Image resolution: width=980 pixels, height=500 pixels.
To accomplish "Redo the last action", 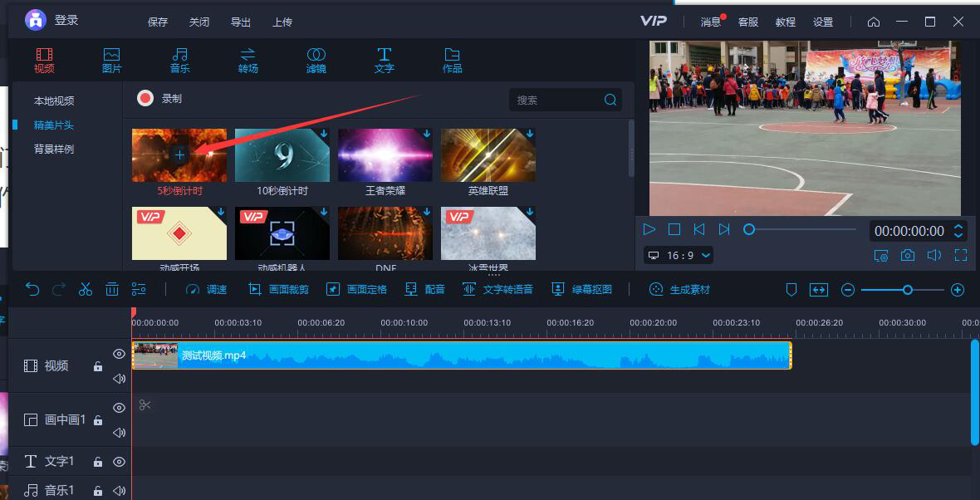I will click(x=59, y=289).
